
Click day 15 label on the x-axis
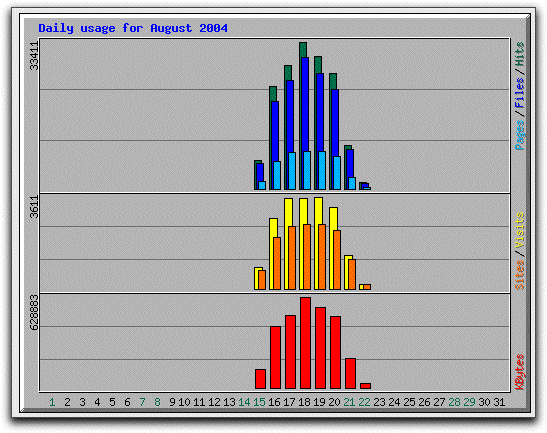pos(259,402)
